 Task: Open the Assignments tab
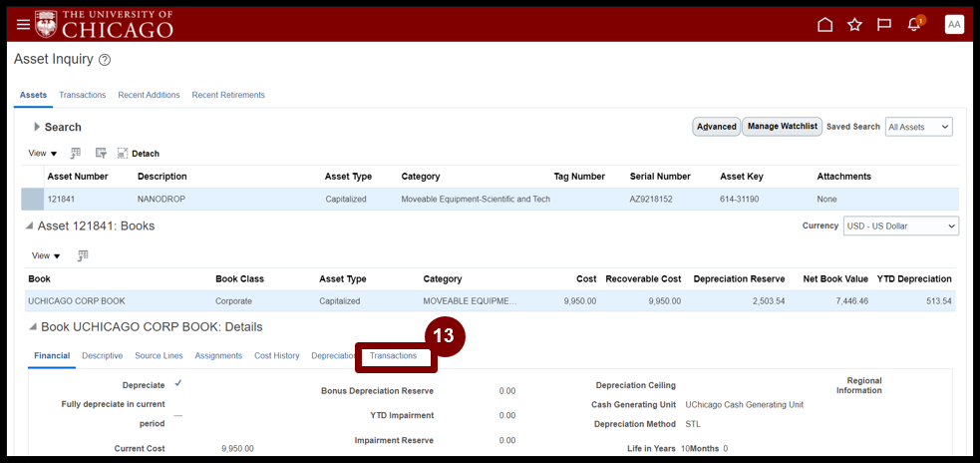218,355
